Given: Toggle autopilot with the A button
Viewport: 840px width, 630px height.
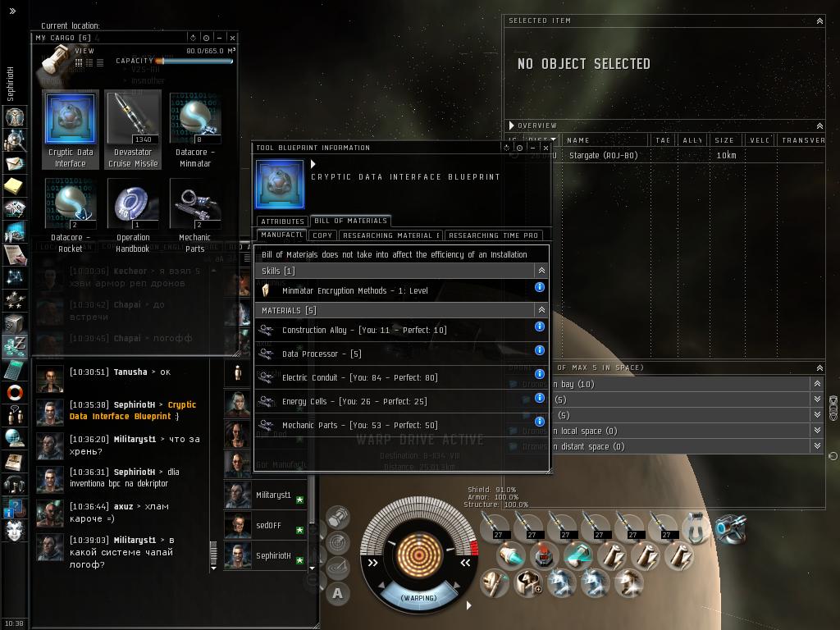Looking at the screenshot, I should click(x=337, y=593).
